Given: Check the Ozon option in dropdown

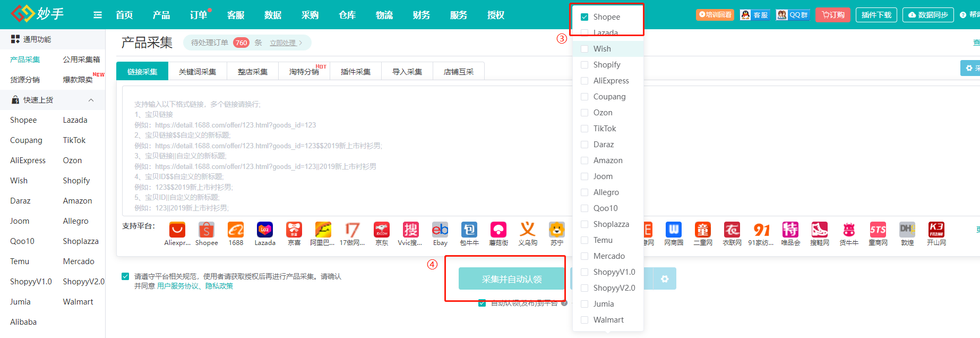Looking at the screenshot, I should coord(584,113).
